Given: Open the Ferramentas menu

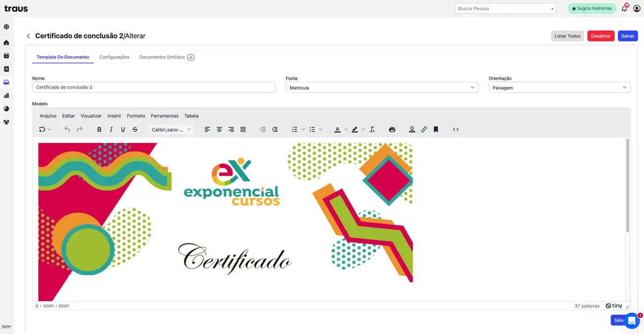Looking at the screenshot, I should coord(165,116).
